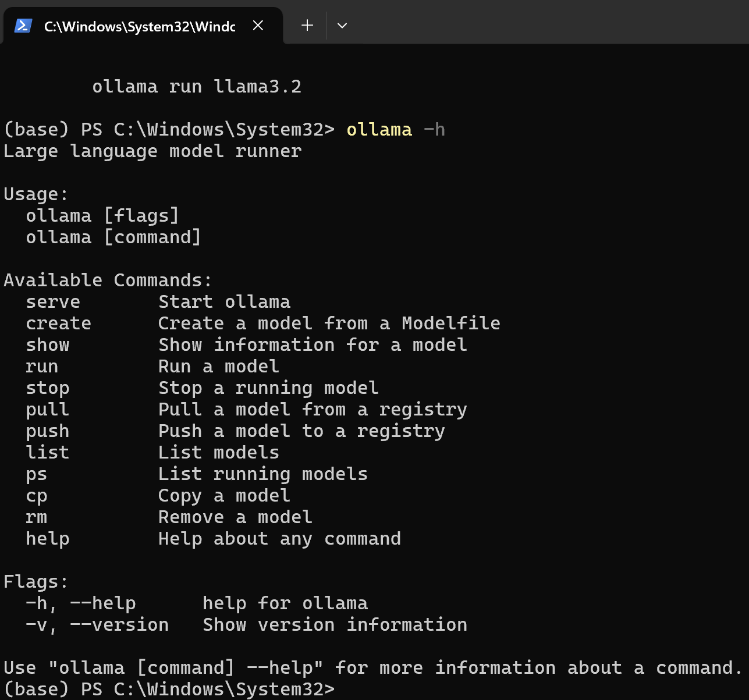
Task: Click the "push" command name
Action: (48, 432)
